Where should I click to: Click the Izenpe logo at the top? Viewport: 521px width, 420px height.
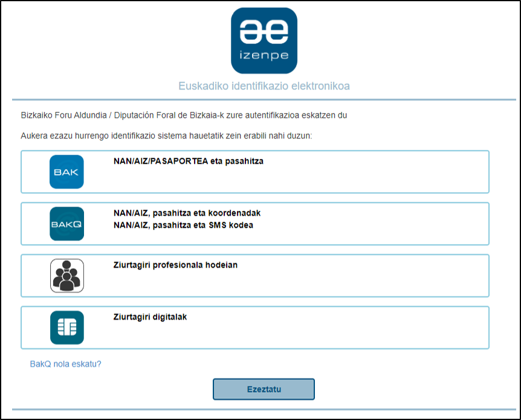click(264, 40)
